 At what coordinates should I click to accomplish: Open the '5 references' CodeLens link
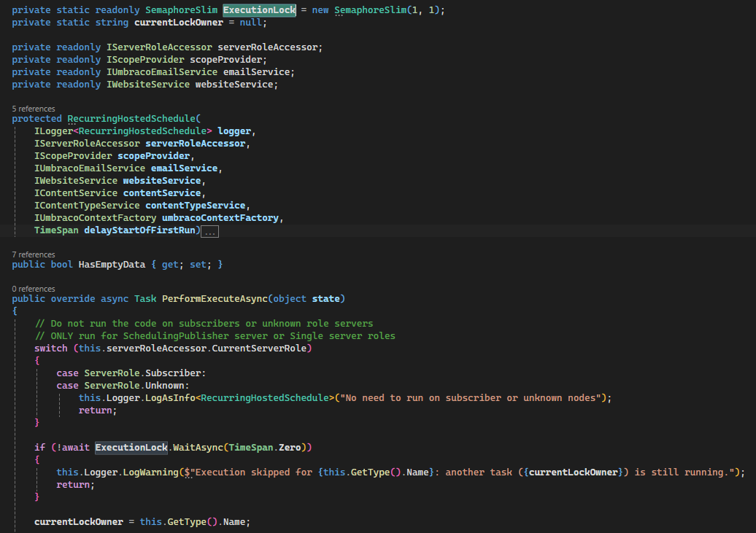click(x=34, y=109)
